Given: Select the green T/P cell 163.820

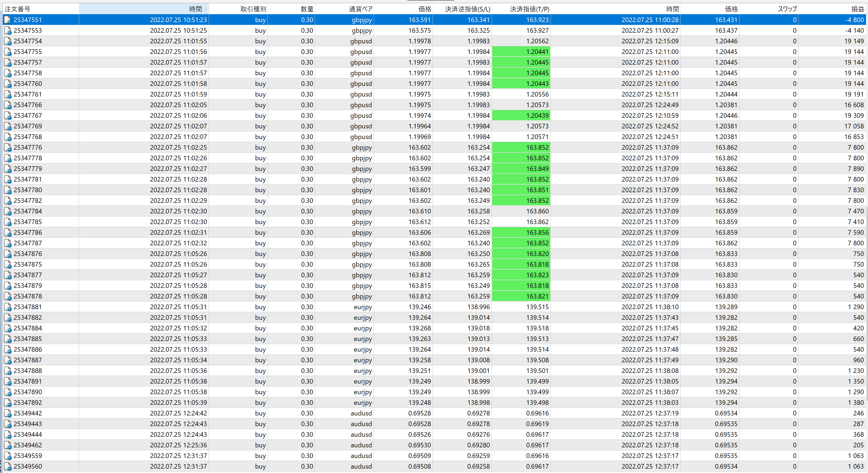Looking at the screenshot, I should pos(521,254).
